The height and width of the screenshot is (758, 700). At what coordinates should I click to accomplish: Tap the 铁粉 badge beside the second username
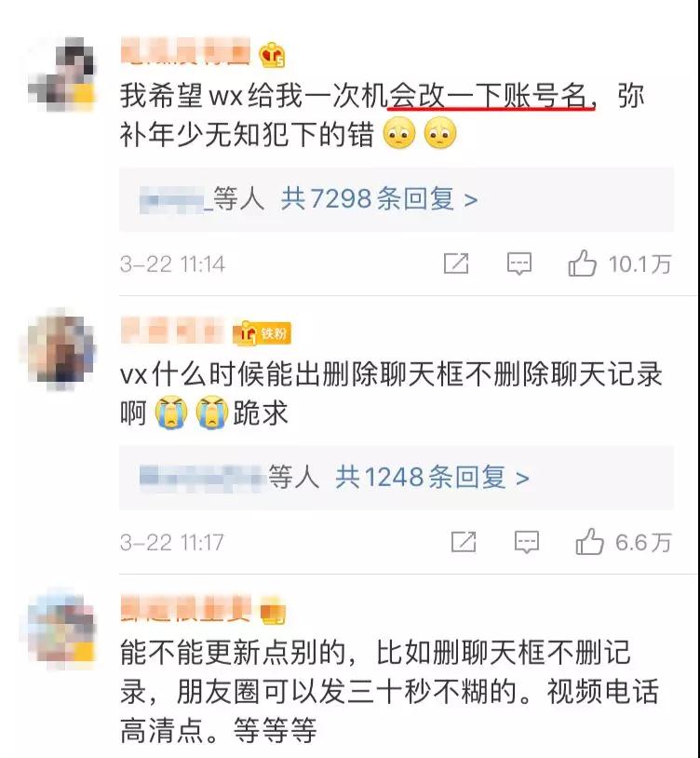(262, 333)
